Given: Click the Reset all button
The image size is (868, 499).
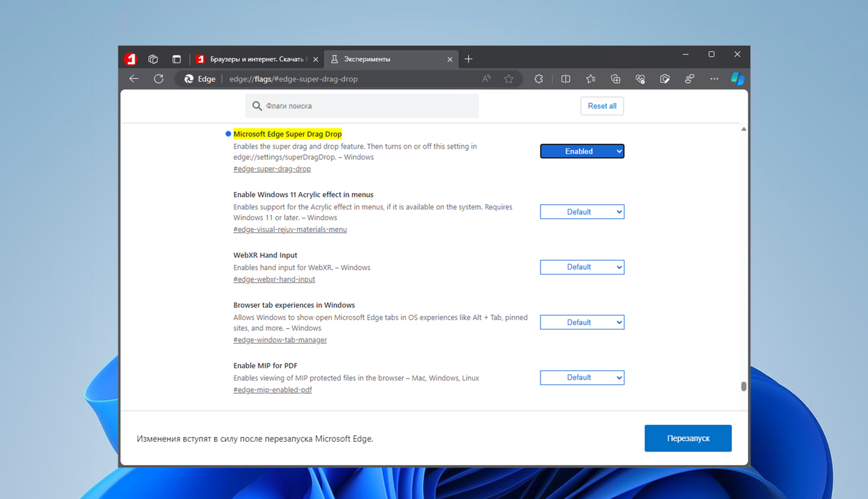Looking at the screenshot, I should click(x=602, y=106).
